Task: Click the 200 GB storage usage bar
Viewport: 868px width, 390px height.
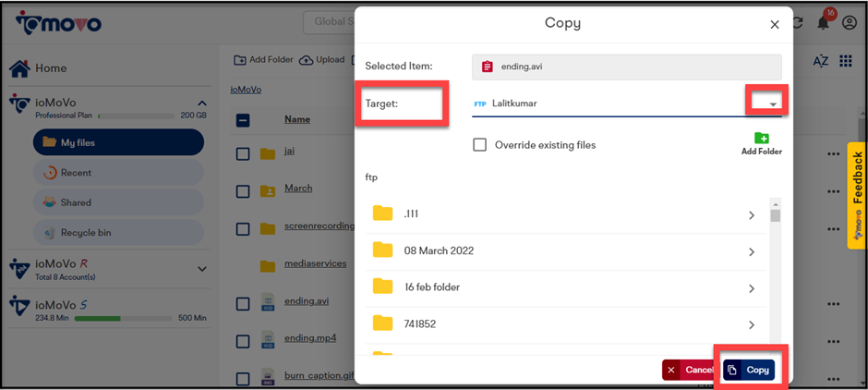Action: coord(136,116)
